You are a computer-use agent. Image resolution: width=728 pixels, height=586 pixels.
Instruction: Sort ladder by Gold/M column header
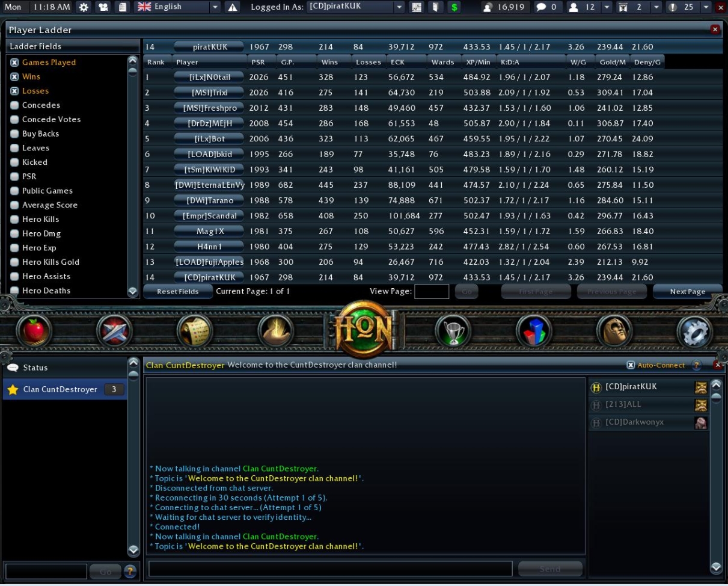[x=613, y=62]
